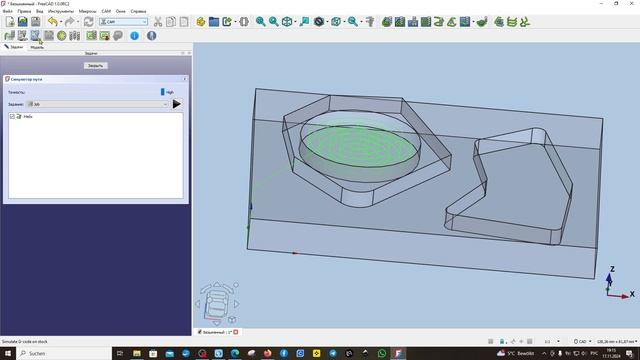Close the simulator panel with its X
The height and width of the screenshot is (360, 640).
(184, 79)
